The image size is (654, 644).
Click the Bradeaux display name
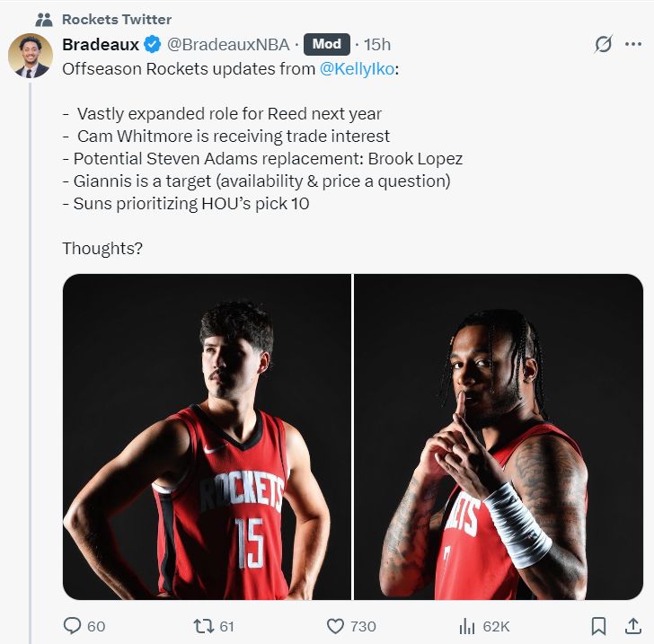[101, 44]
